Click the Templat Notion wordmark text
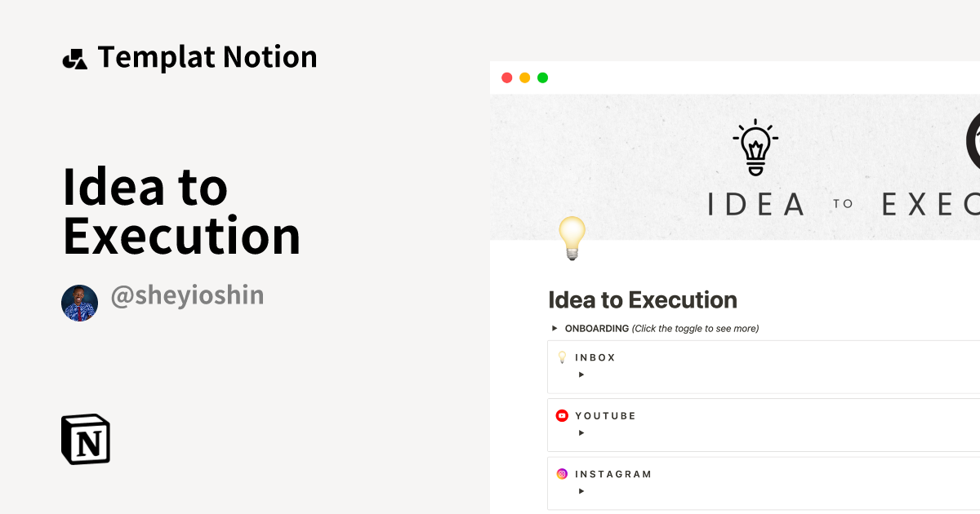Image resolution: width=980 pixels, height=514 pixels. (x=207, y=56)
